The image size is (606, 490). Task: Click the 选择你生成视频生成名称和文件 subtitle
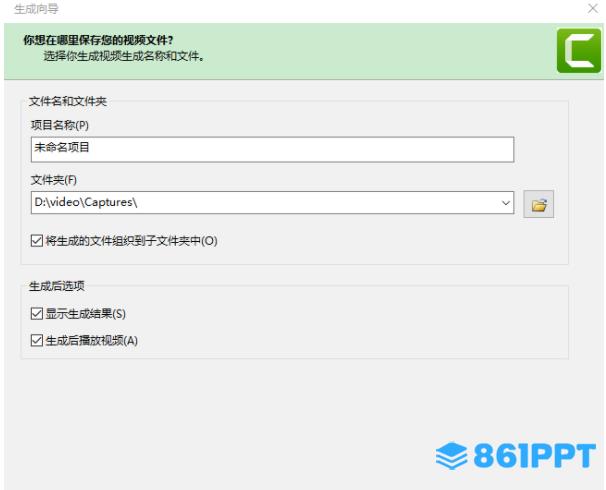pyautogui.click(x=124, y=56)
